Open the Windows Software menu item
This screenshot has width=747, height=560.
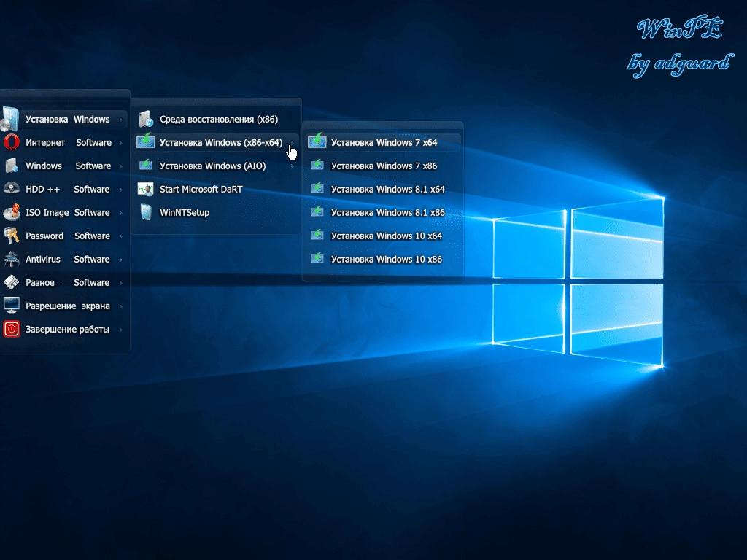(64, 166)
